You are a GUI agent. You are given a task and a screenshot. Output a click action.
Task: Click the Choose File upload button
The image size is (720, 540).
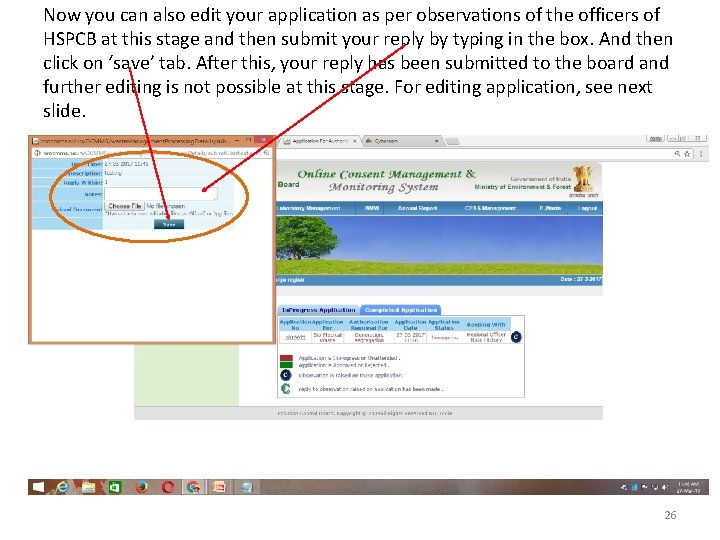(x=124, y=206)
